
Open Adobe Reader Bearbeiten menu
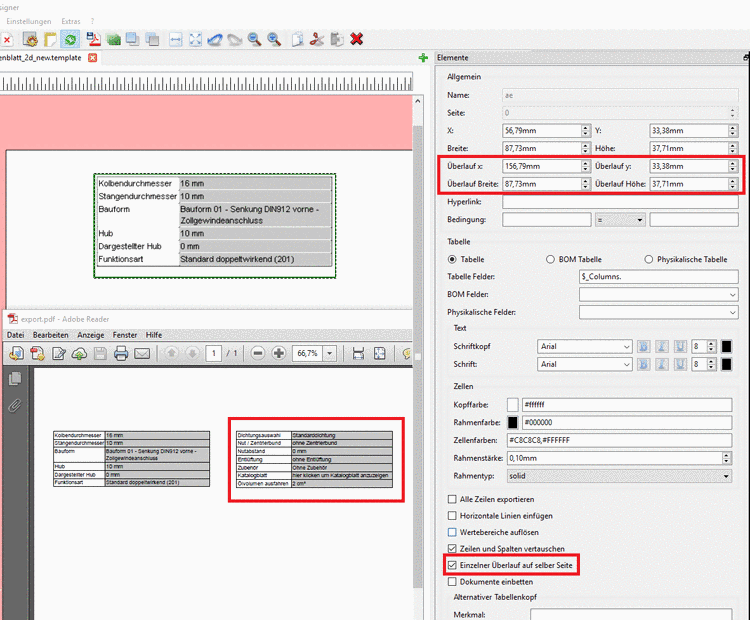51,335
